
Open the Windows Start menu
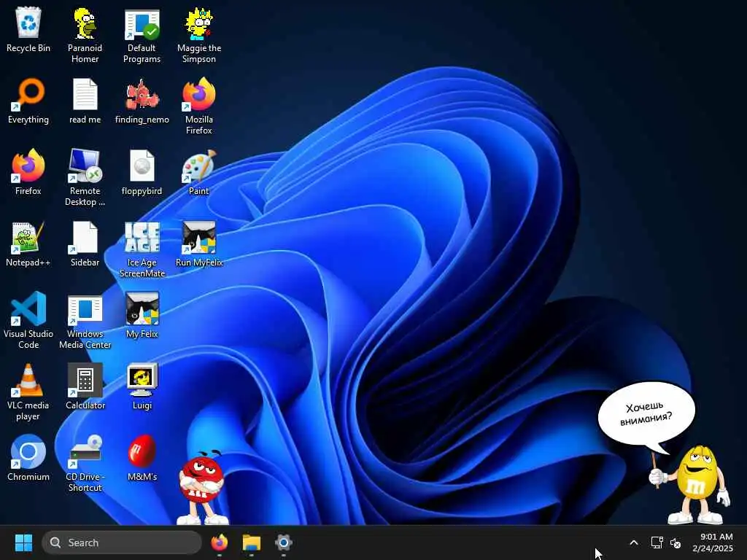(x=23, y=542)
